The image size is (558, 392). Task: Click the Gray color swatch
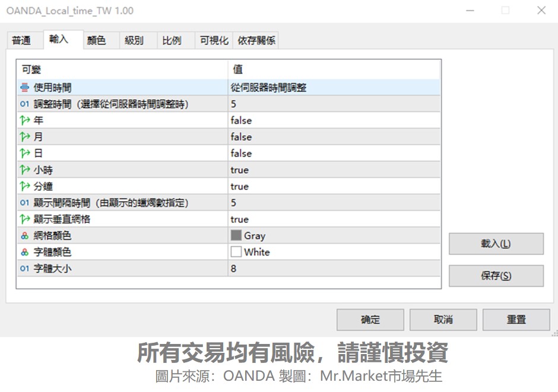pyautogui.click(x=236, y=235)
